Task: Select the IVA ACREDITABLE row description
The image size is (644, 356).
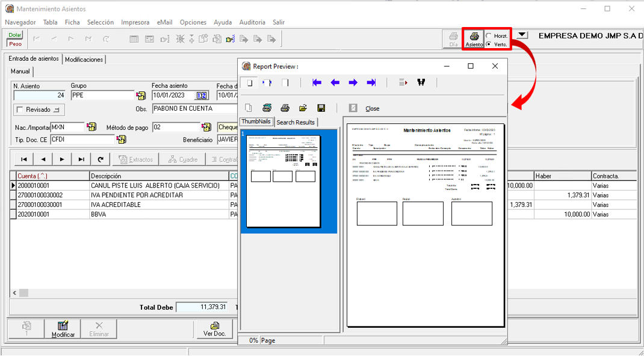Action: coord(159,204)
